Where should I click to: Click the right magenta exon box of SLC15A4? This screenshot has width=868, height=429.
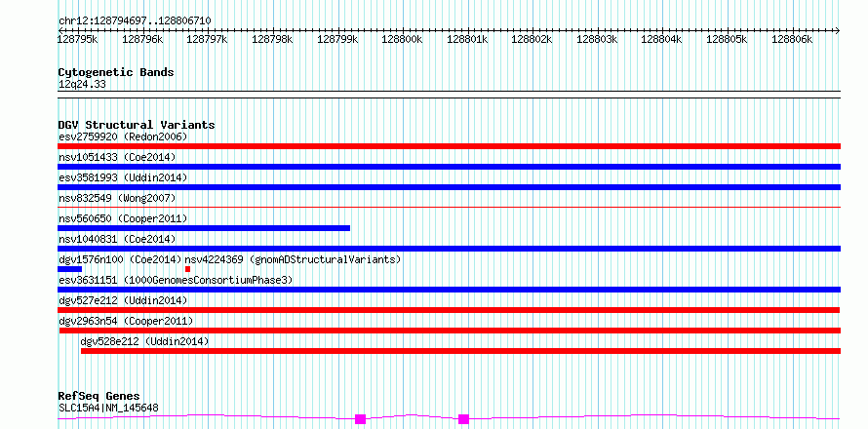point(464,419)
